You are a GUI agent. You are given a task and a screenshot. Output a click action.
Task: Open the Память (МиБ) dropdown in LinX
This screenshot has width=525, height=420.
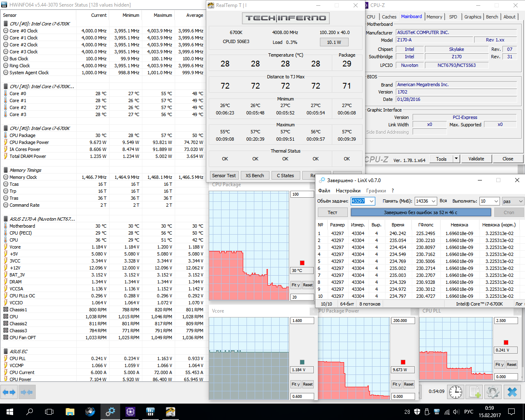433,201
